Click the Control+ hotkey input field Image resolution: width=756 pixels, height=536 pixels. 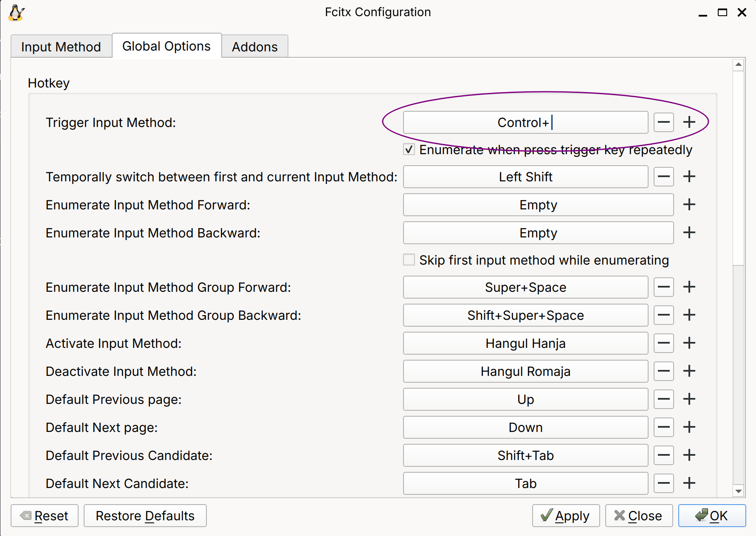526,122
